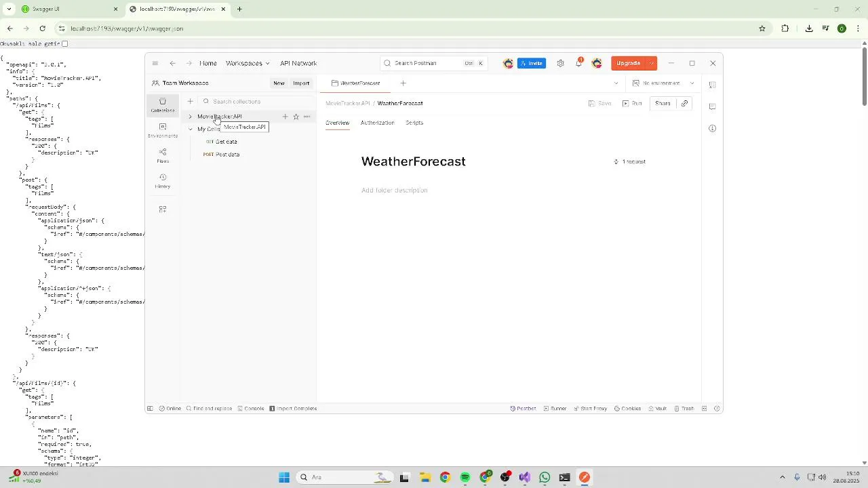Star the MovieTracker.API collection
Screen dimensions: 868x488
(296, 117)
